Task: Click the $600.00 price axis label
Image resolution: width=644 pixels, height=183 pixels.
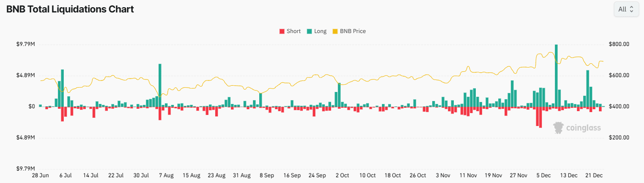Action: (619, 76)
